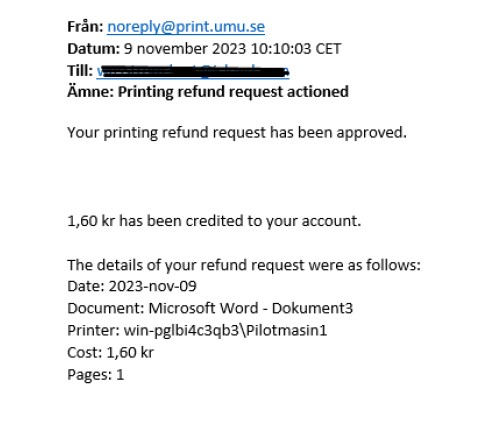Click the 'Från:' label
The image size is (501, 421).
click(85, 27)
